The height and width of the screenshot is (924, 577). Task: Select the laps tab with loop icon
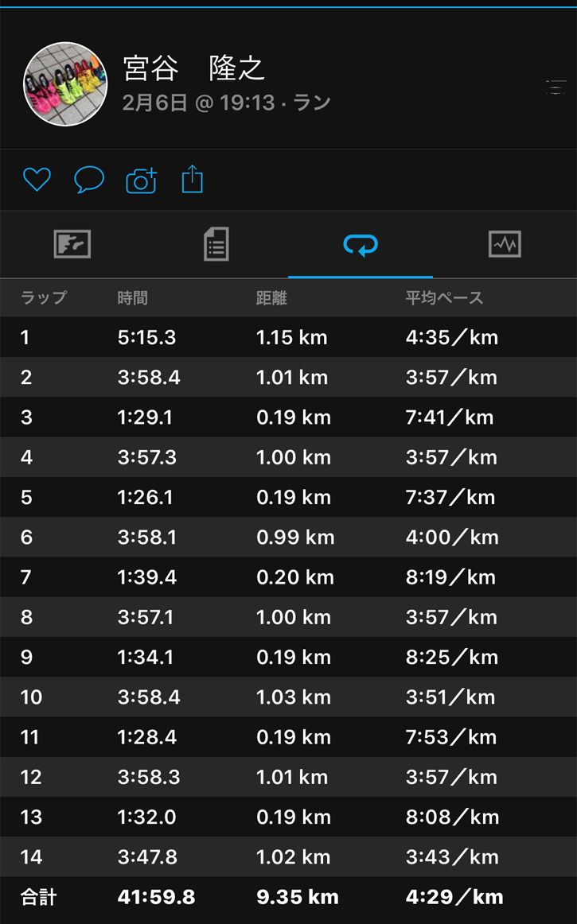[x=361, y=245]
